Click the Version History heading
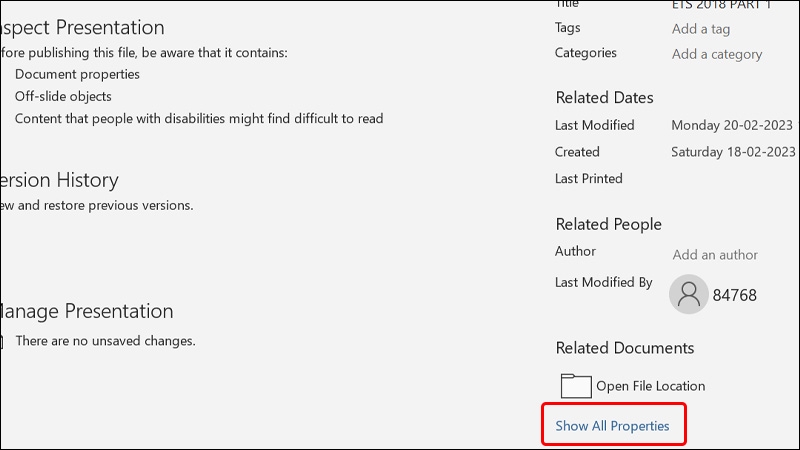 (60, 180)
